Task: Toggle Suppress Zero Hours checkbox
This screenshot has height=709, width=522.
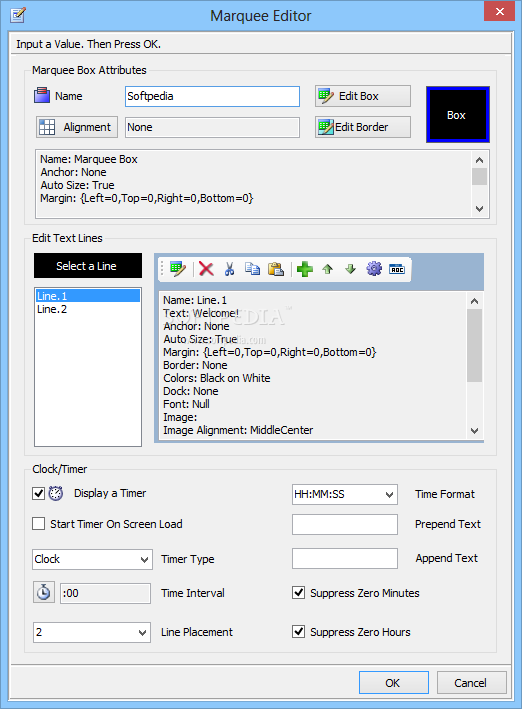Action: point(299,631)
